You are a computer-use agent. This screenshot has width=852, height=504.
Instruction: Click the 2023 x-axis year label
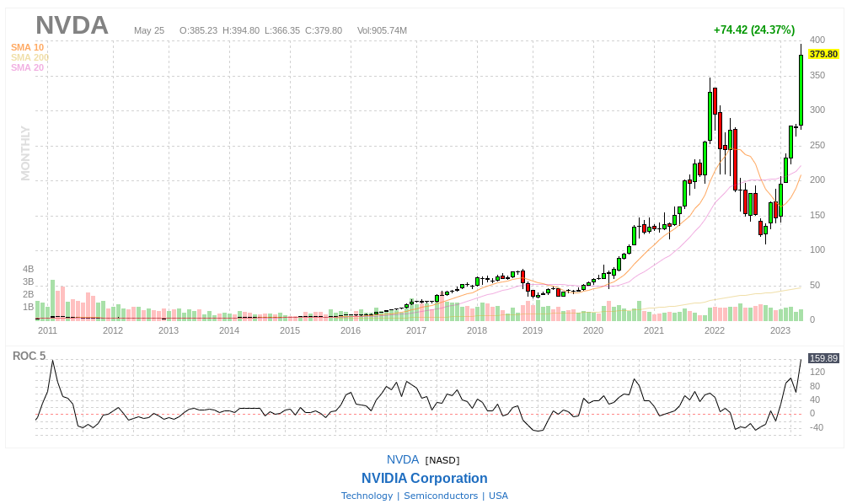[780, 330]
